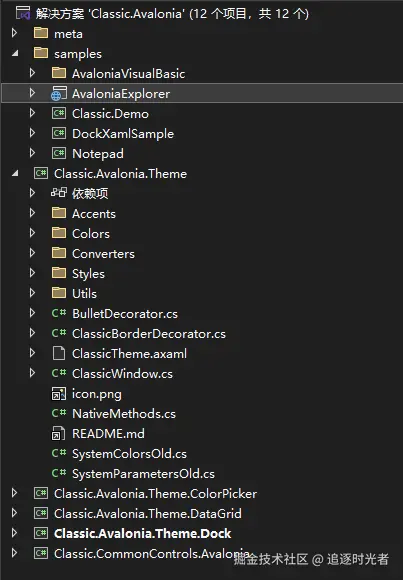Viewport: 403px width, 580px height.
Task: Click the document icon of README.md
Action: click(x=58, y=433)
